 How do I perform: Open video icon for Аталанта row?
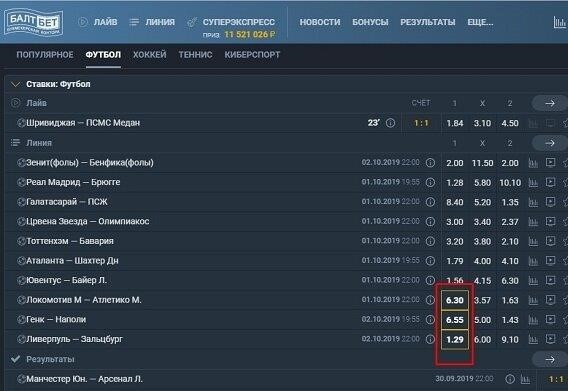[550, 260]
